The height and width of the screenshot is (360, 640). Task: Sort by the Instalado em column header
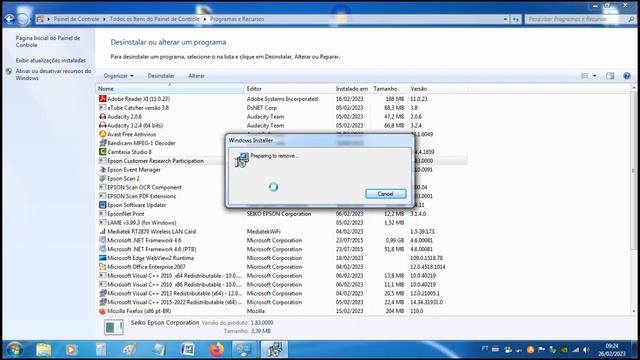[x=352, y=89]
